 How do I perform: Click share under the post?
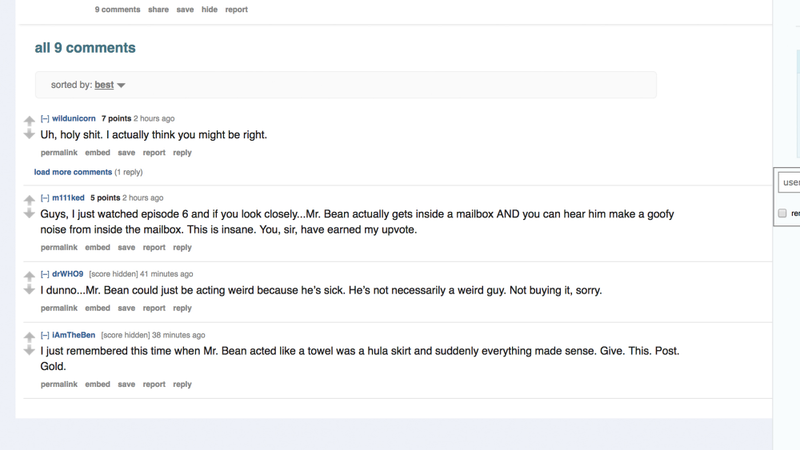[x=158, y=10]
